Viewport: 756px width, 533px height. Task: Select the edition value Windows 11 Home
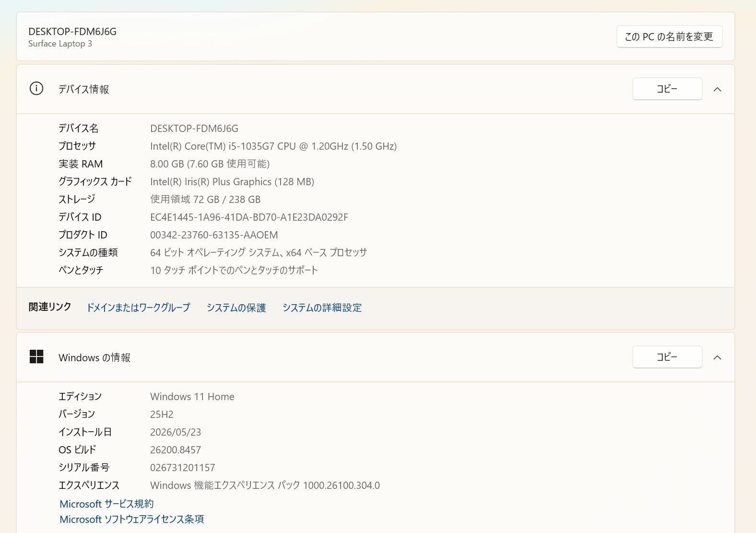pos(192,397)
